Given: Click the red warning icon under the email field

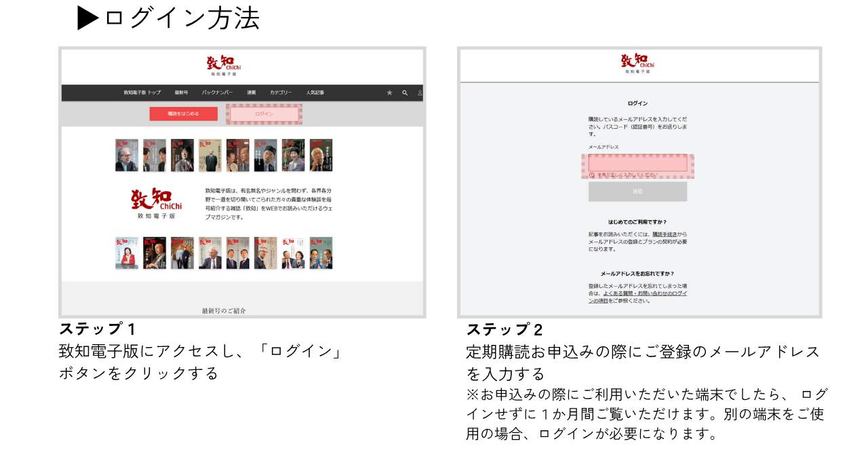Looking at the screenshot, I should 592,175.
